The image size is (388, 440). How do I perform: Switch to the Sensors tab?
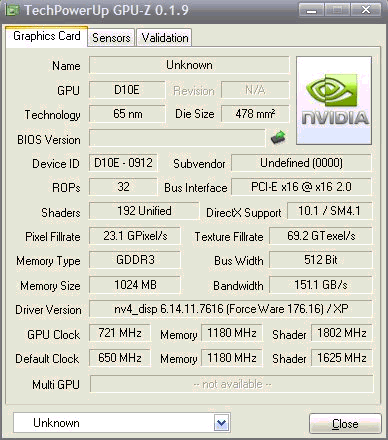(111, 37)
